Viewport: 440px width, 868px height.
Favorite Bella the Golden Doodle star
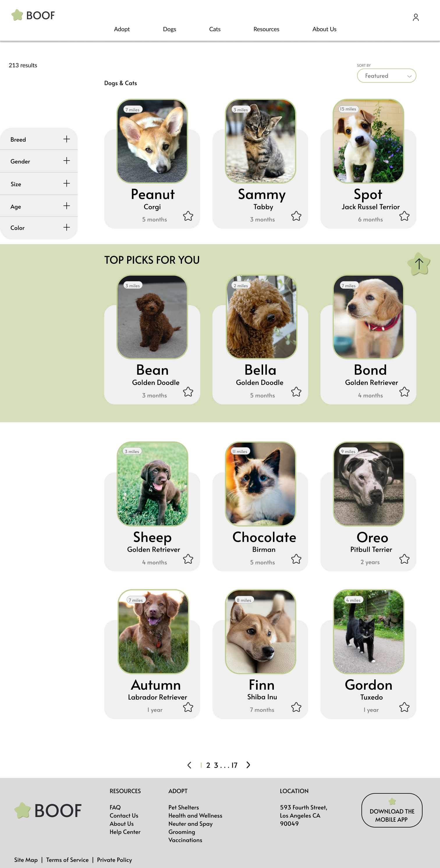tap(296, 392)
